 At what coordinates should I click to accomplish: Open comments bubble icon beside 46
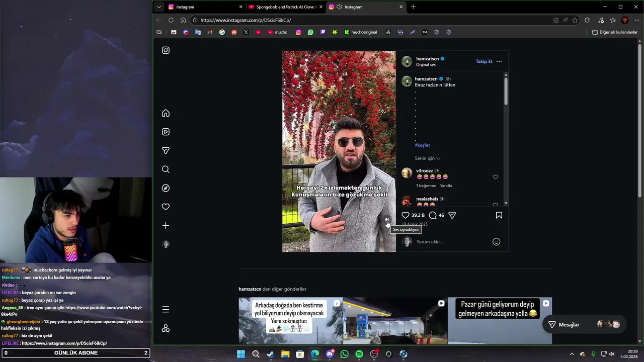[x=433, y=215]
